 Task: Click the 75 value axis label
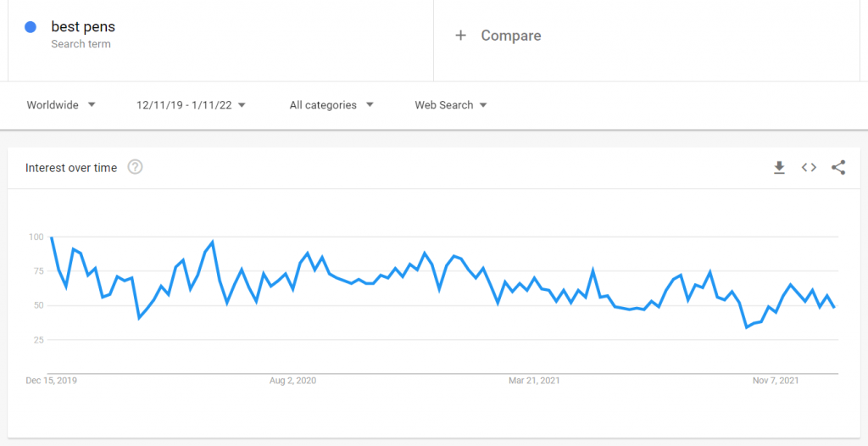[36, 271]
